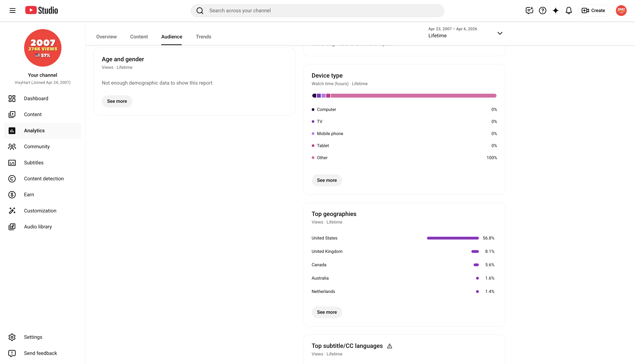Image resolution: width=635 pixels, height=364 pixels.
Task: Click the Settings gear icon
Action: point(12,337)
